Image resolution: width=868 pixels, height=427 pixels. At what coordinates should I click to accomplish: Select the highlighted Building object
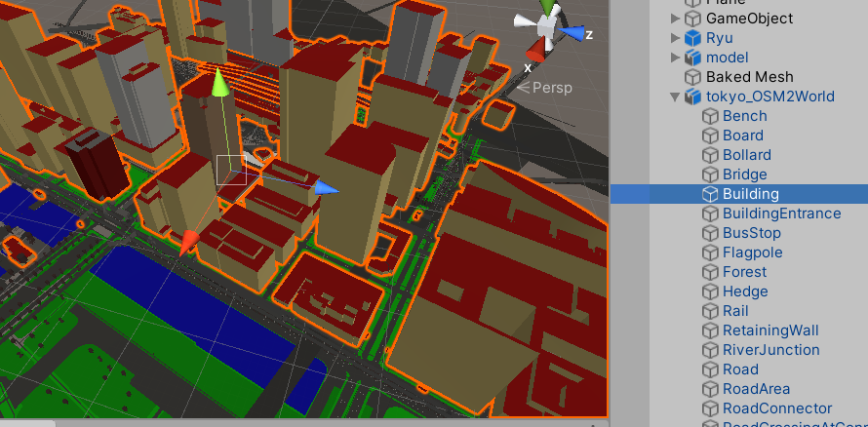pyautogui.click(x=751, y=194)
